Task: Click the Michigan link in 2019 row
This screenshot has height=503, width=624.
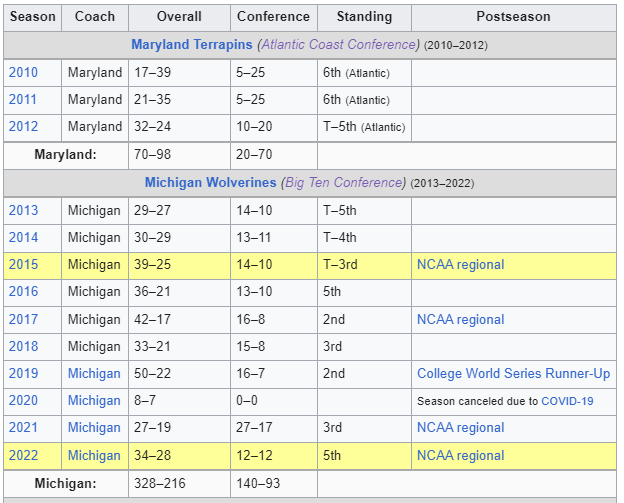Action: [94, 373]
